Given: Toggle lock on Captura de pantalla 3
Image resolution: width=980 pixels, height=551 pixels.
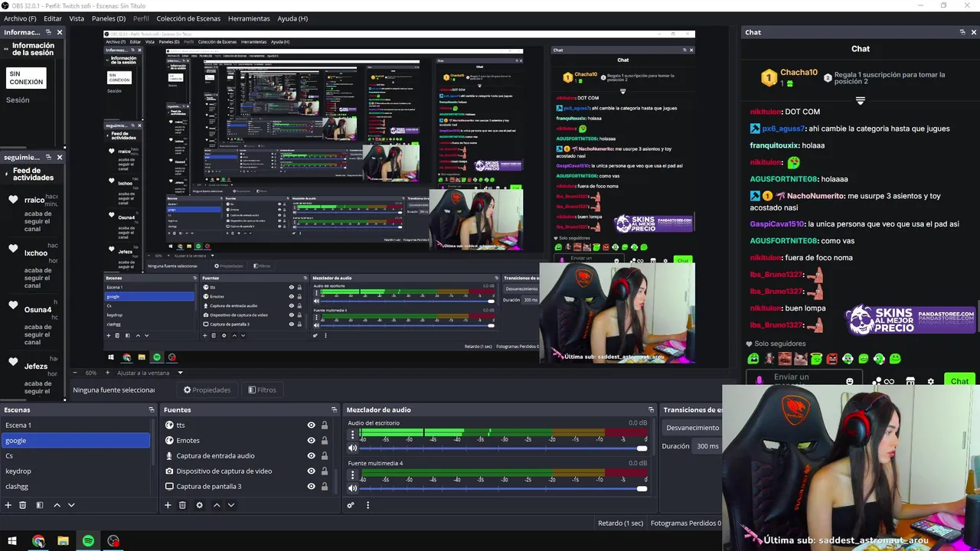Looking at the screenshot, I should coord(325,486).
